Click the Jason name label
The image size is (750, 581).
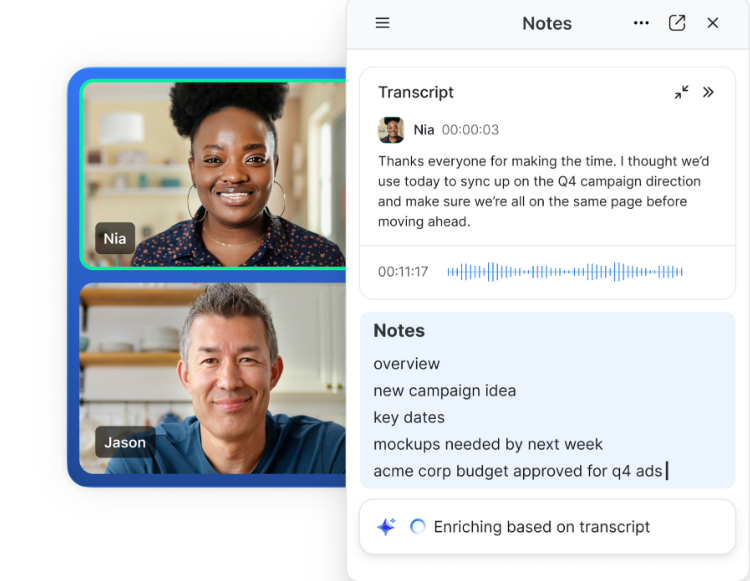tap(125, 442)
